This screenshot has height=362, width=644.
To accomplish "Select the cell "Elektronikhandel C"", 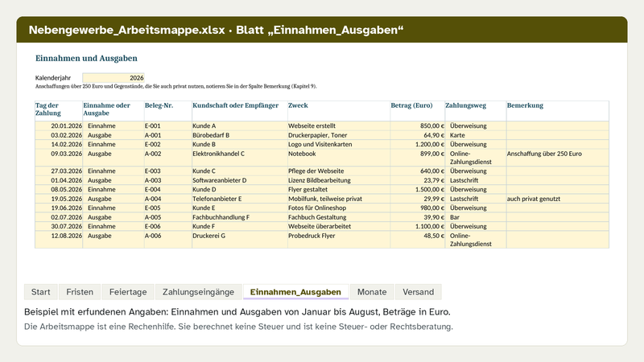I will 240,158.
